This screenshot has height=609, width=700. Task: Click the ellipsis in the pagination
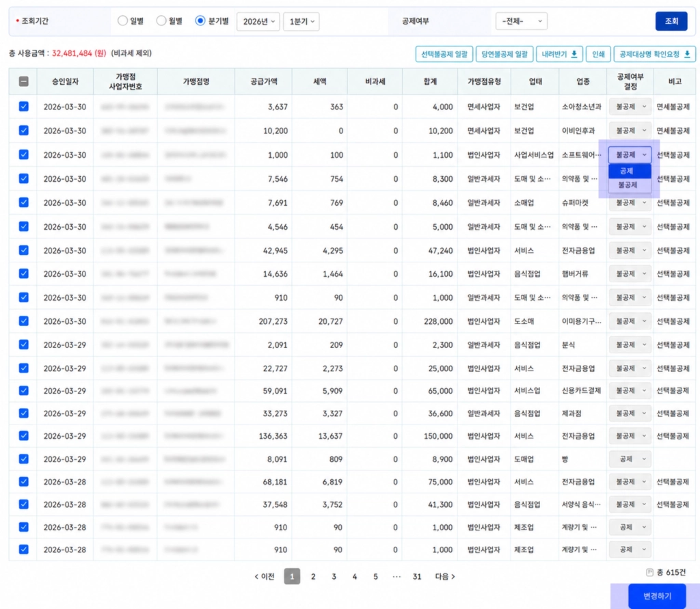coord(396,576)
